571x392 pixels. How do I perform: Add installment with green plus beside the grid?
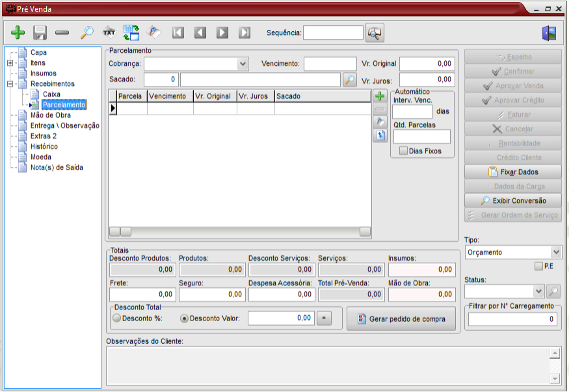380,96
